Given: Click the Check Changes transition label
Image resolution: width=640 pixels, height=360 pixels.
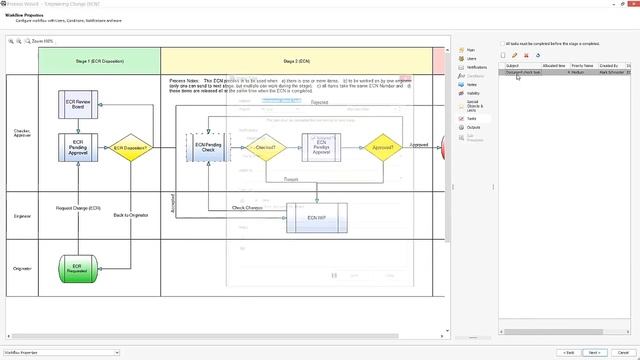Looking at the screenshot, I should coord(247,208).
